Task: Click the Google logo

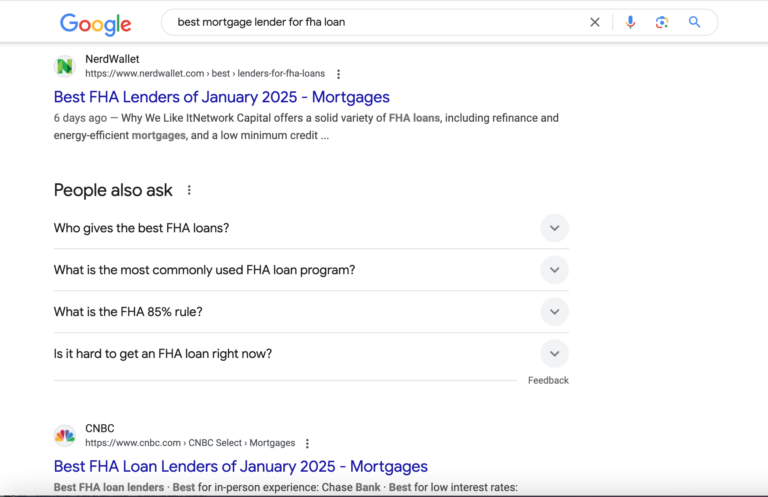Action: coord(96,24)
